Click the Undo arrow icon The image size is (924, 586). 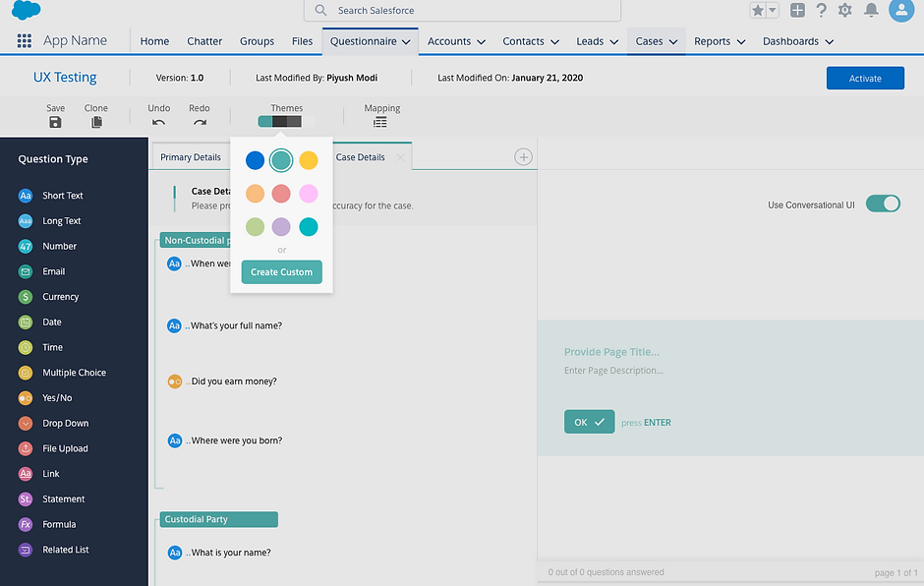(x=158, y=123)
